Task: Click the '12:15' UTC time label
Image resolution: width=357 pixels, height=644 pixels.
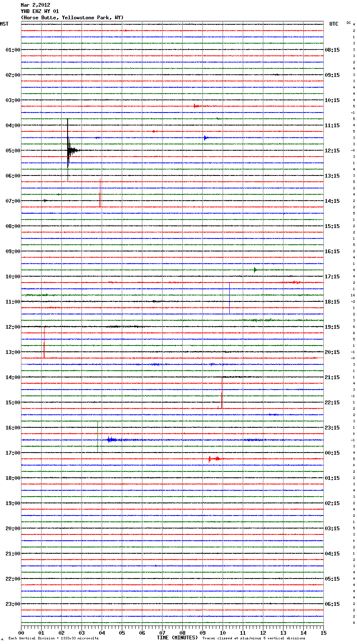Action: pos(332,151)
